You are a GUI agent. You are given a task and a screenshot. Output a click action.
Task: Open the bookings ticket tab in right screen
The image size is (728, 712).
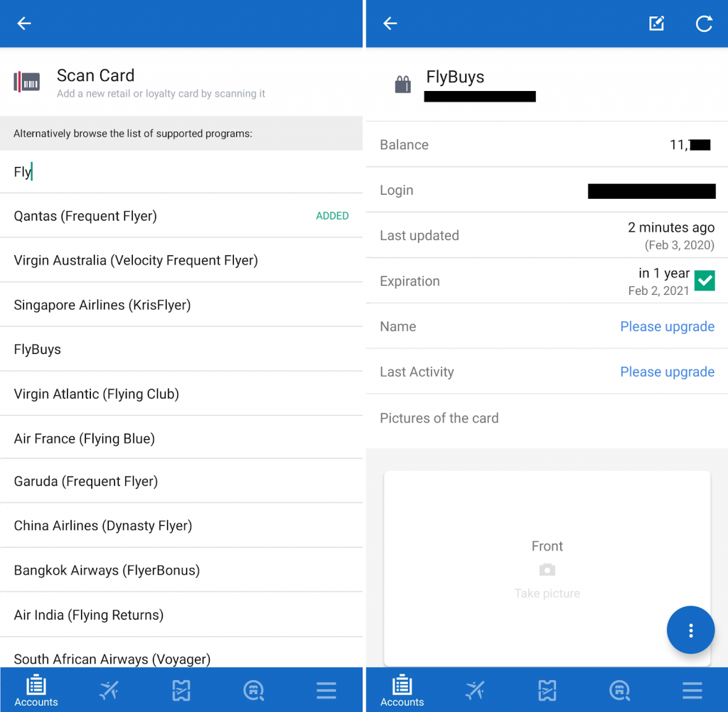pos(547,690)
